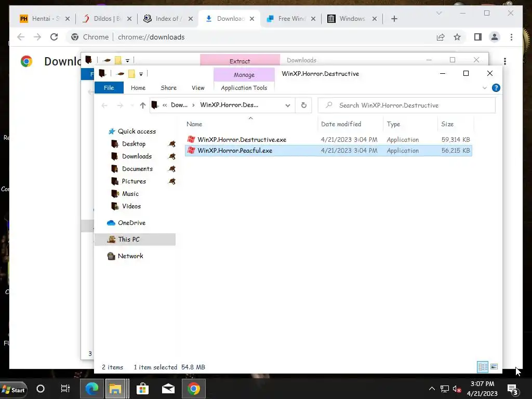Click the chrome://downloads address bar
The image size is (532, 399).
tap(151, 37)
